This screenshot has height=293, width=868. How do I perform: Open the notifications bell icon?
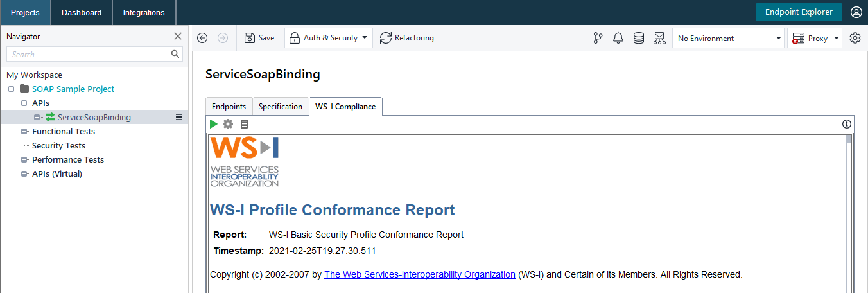618,38
